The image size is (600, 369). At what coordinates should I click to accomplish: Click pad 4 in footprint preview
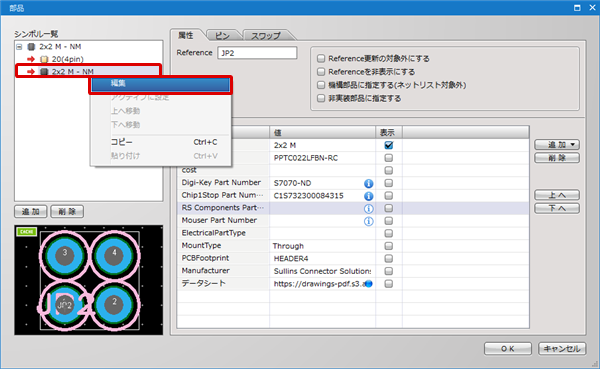click(114, 255)
